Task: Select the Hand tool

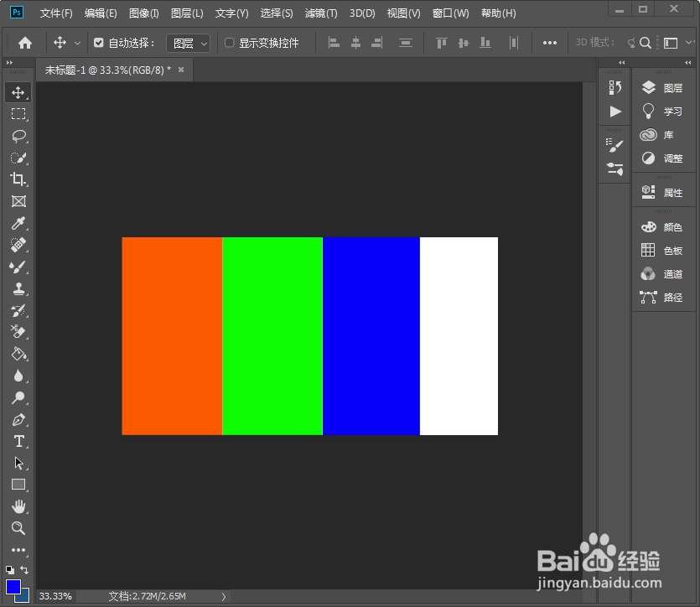Action: [18, 506]
